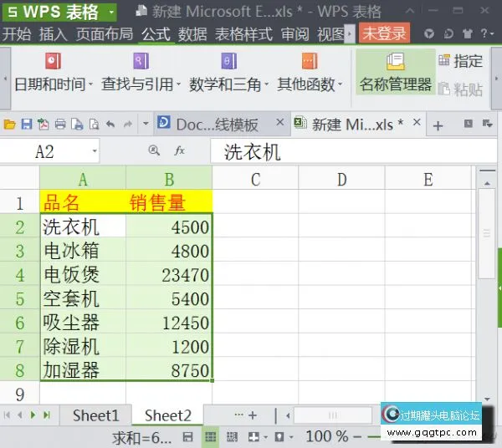
Task: Expand more ribbon tabs arrow after 视图
Action: pyautogui.click(x=350, y=33)
